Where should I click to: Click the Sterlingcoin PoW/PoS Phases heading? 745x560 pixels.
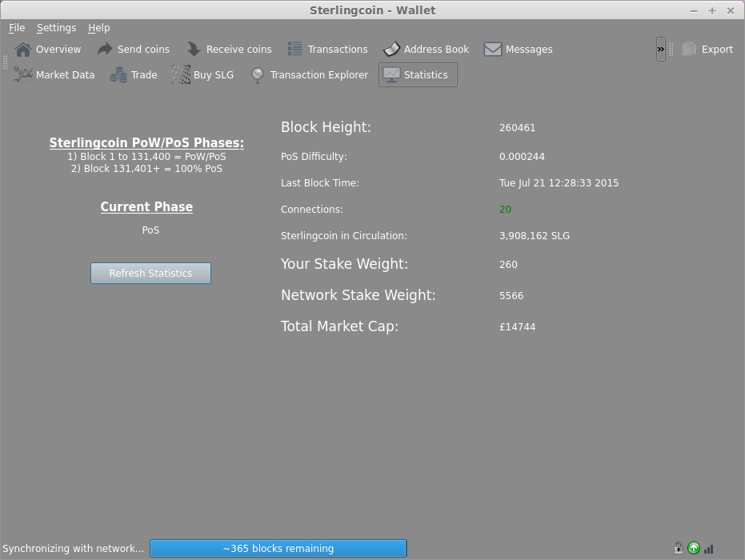[146, 142]
